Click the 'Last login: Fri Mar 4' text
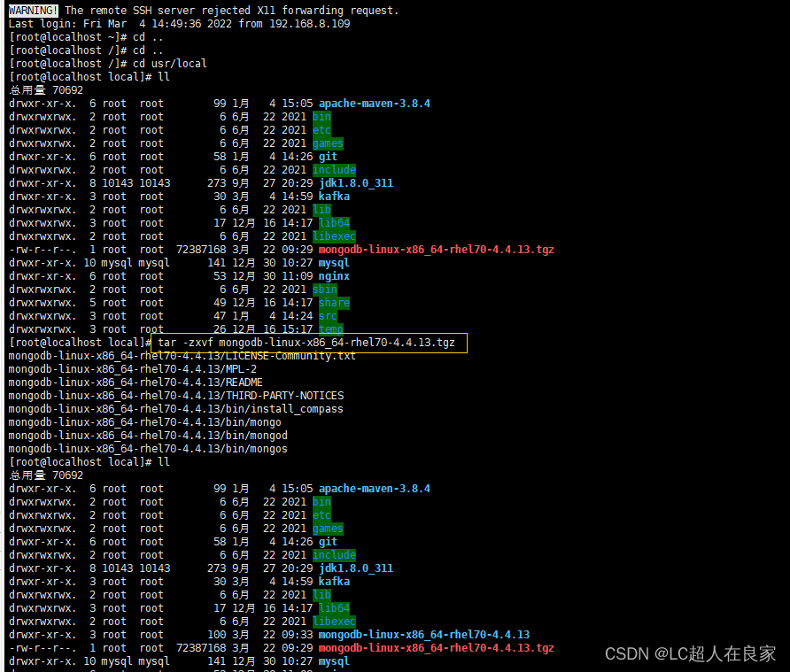Viewport: 790px width, 672px height. click(x=77, y=24)
